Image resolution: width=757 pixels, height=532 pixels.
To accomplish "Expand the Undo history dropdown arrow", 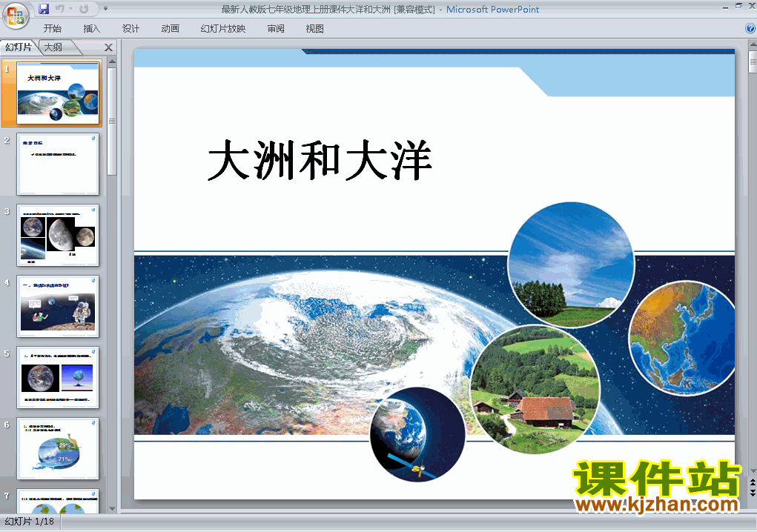I will pos(70,9).
